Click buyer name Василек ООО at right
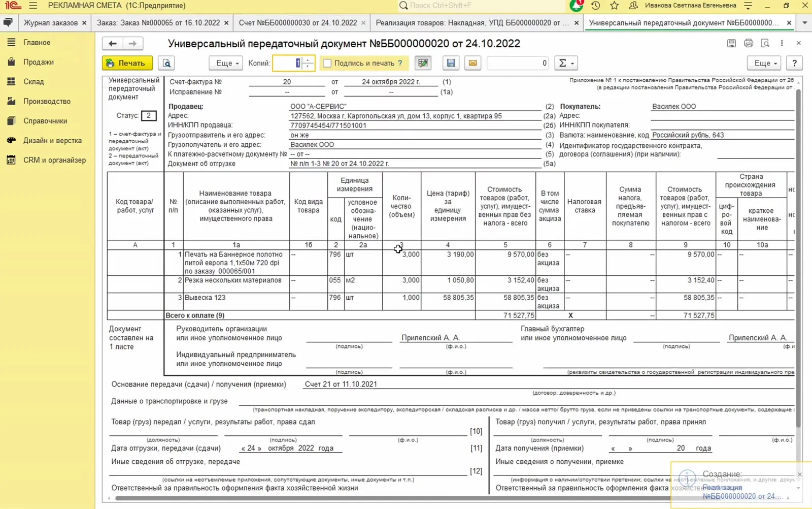This screenshot has height=509, width=812. pos(674,107)
